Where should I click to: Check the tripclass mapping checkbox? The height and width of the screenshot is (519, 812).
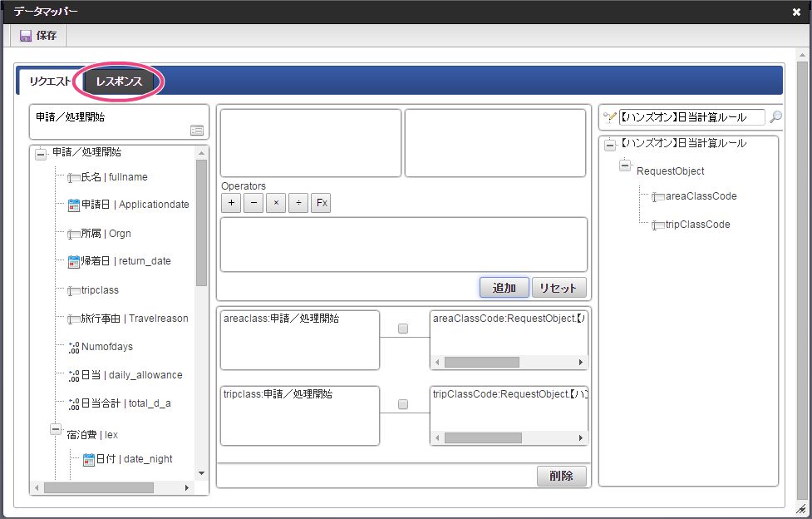tap(403, 404)
